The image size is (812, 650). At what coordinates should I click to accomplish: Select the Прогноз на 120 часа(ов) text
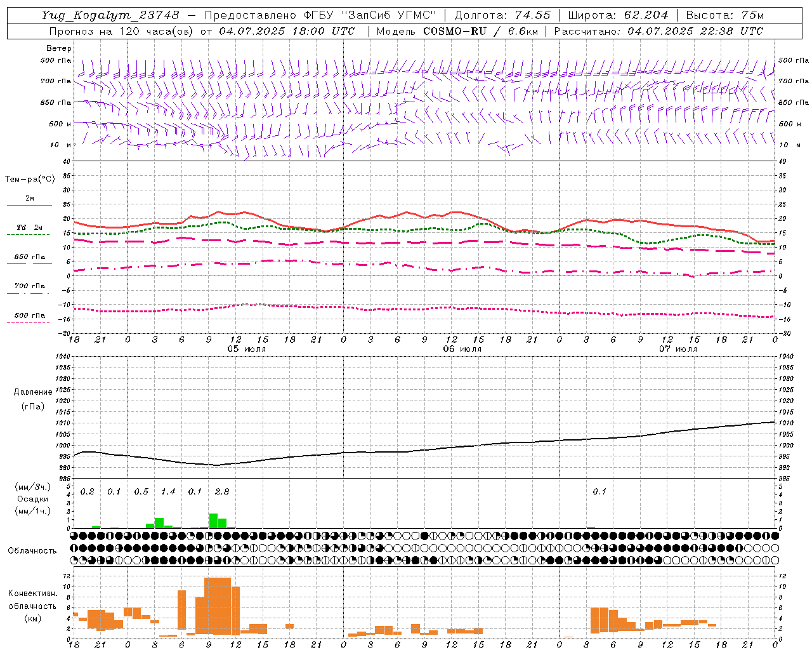122,31
